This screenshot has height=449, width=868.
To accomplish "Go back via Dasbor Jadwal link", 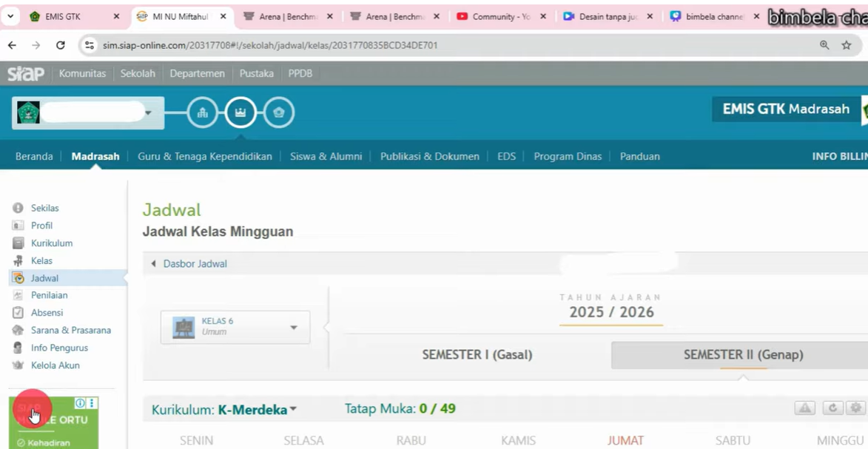I will pyautogui.click(x=195, y=263).
